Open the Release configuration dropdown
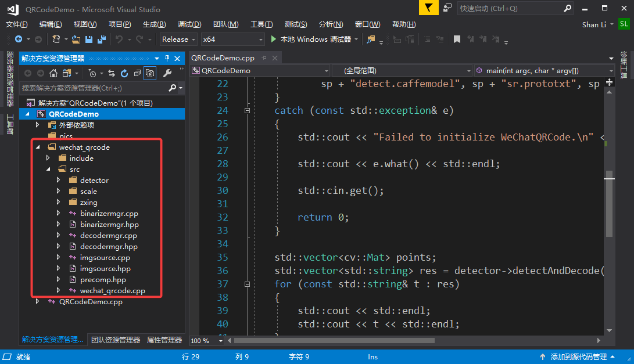The image size is (634, 364). click(x=178, y=39)
